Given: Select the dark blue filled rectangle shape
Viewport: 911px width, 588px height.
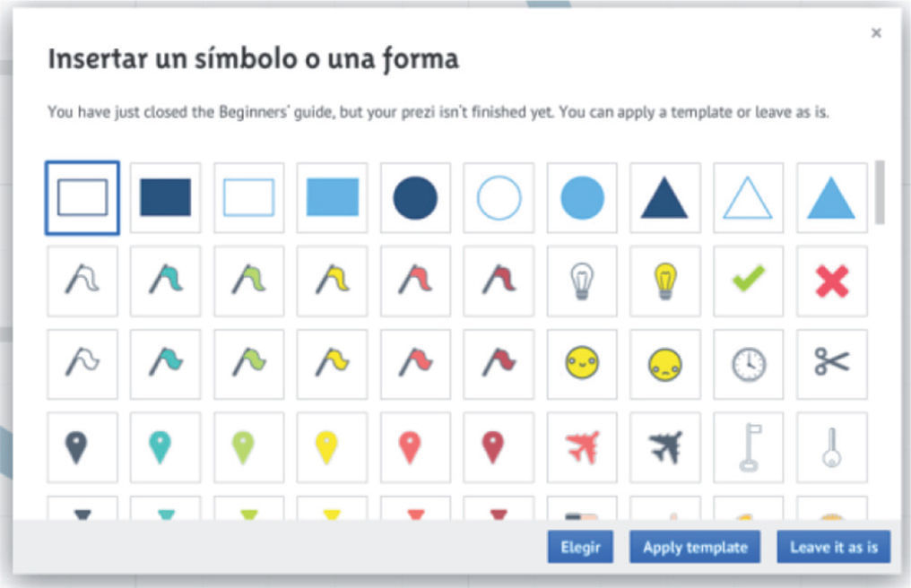Looking at the screenshot, I should click(165, 198).
